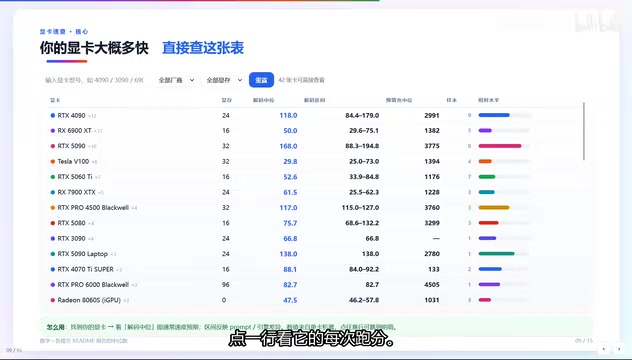Click the 61.5 decode median value
This screenshot has width=632, height=360.
[290, 192]
